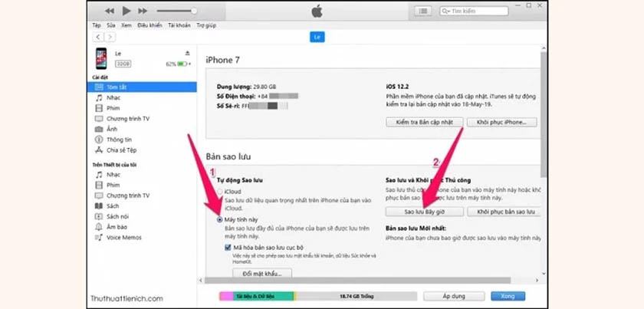
Task: Click Khôi phục bản sao lưu button
Action: (504, 212)
